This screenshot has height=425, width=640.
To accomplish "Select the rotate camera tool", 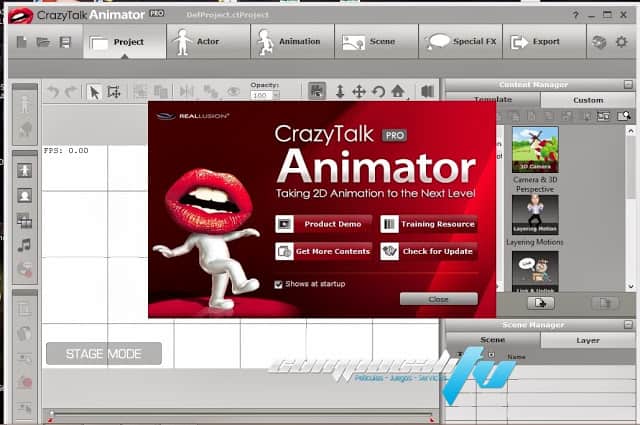I will [379, 91].
